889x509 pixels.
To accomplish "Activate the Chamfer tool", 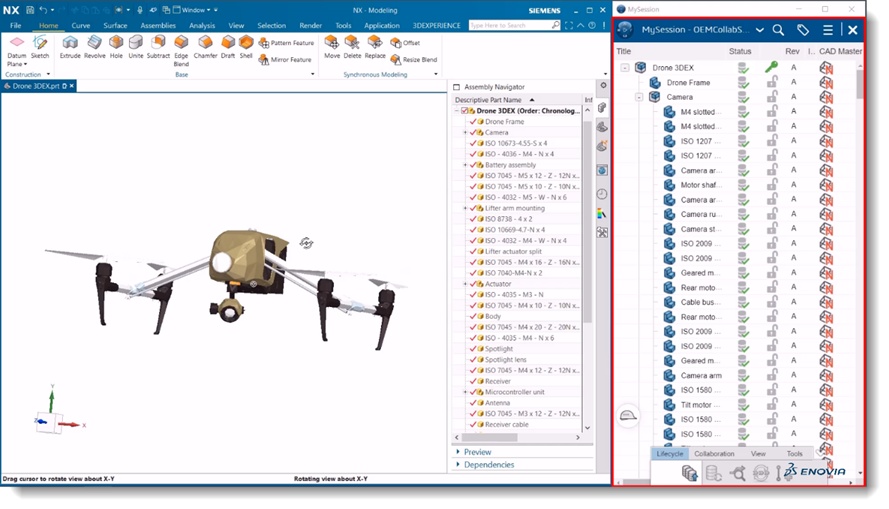I will pos(205,47).
